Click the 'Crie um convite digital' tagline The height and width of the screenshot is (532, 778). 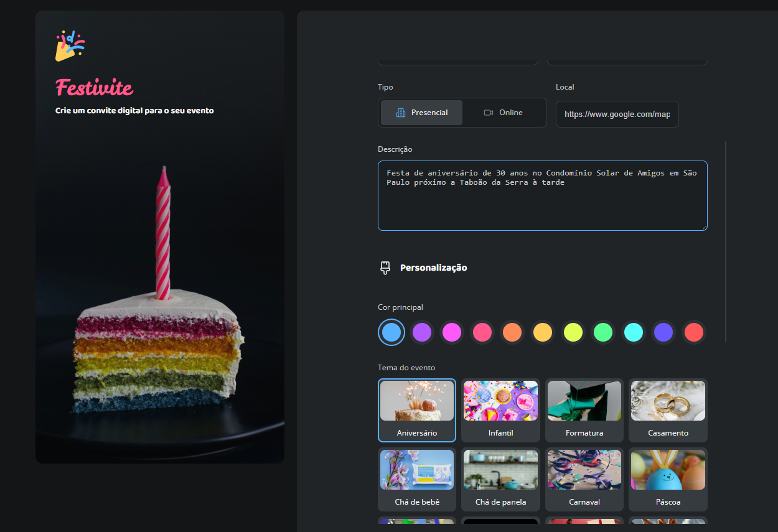click(134, 111)
